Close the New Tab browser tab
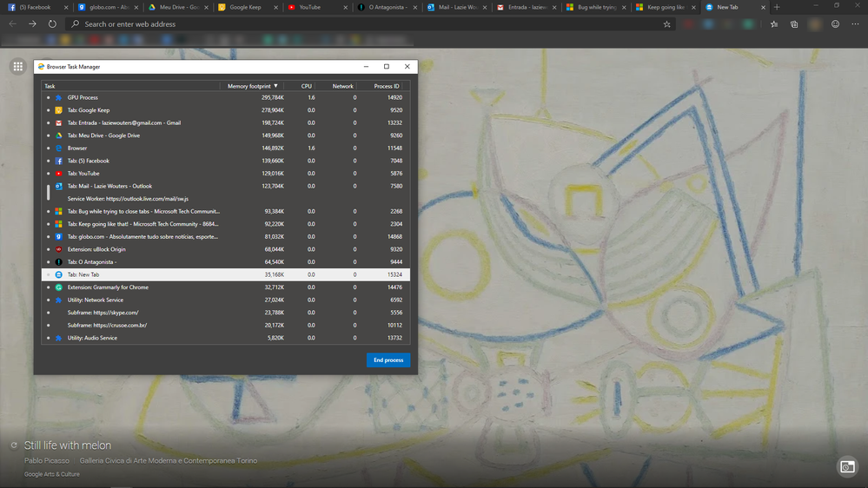Viewport: 868px width, 488px height. 764,7
